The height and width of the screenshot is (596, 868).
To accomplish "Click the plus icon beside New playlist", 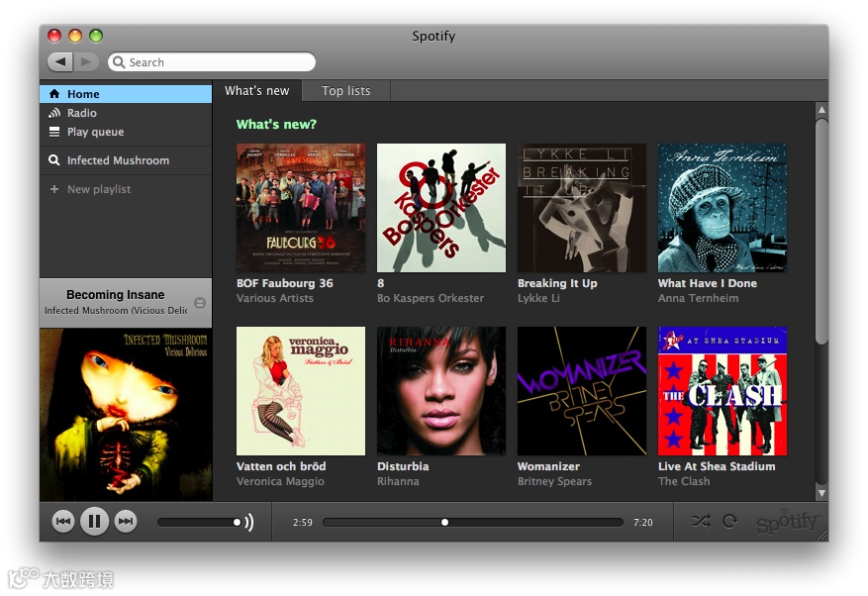I will [x=54, y=189].
